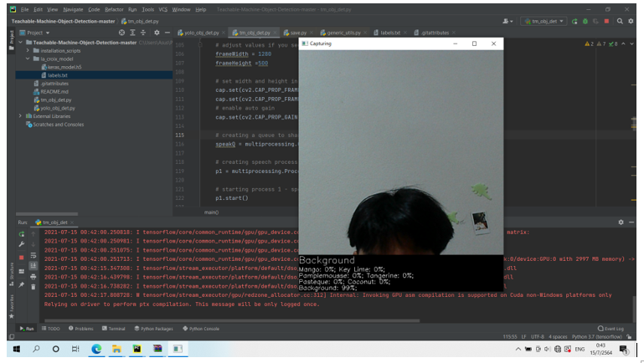Click the Debug bug icon in toolbar
This screenshot has height=363, width=644.
pos(585,22)
